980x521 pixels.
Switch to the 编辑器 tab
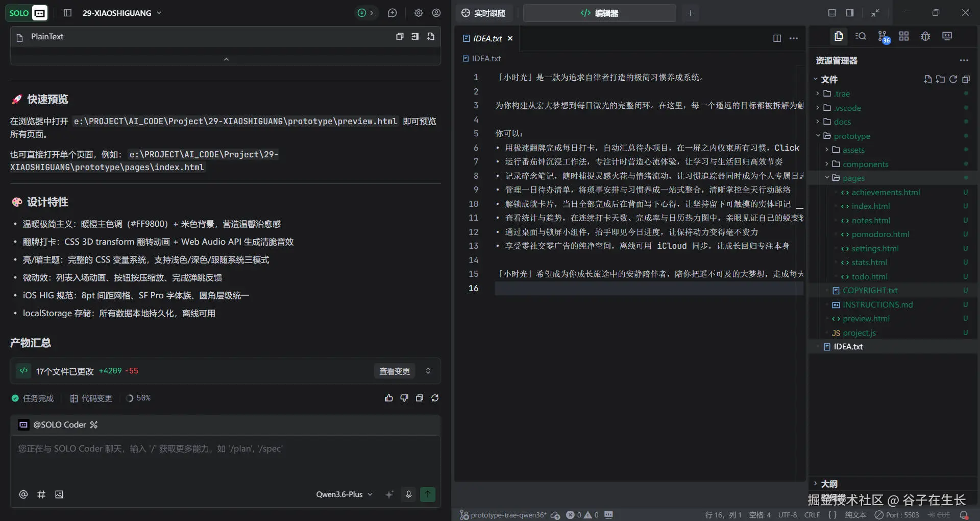[599, 13]
